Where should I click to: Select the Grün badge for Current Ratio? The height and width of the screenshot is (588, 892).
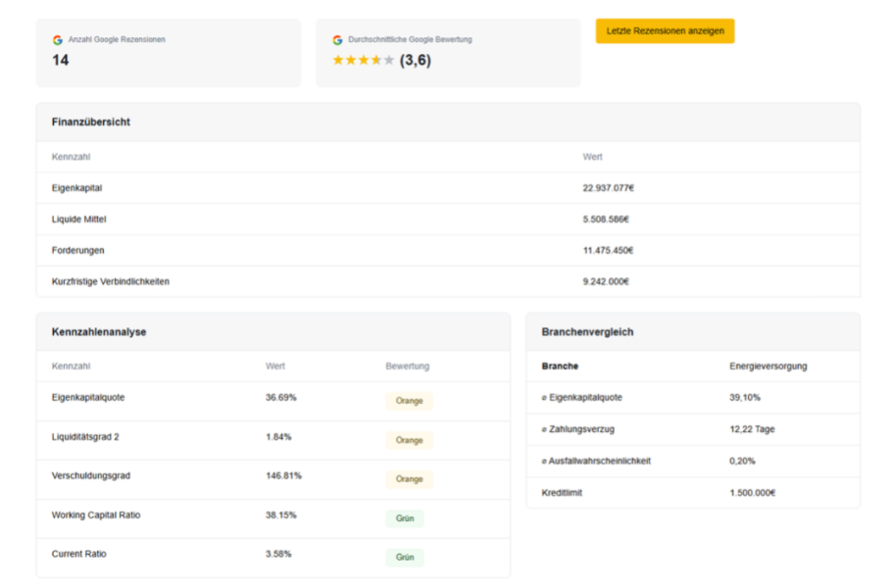[x=405, y=558]
